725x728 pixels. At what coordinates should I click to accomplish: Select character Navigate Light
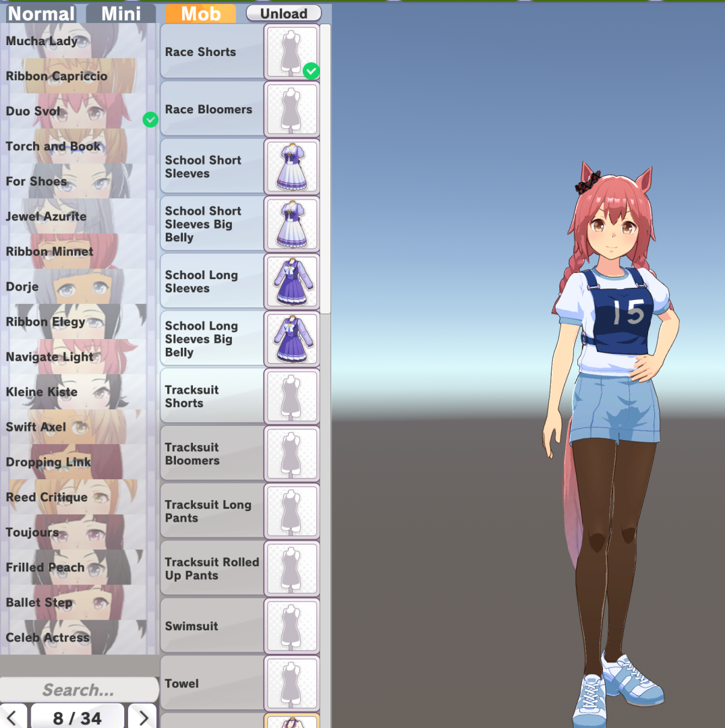(x=79, y=357)
